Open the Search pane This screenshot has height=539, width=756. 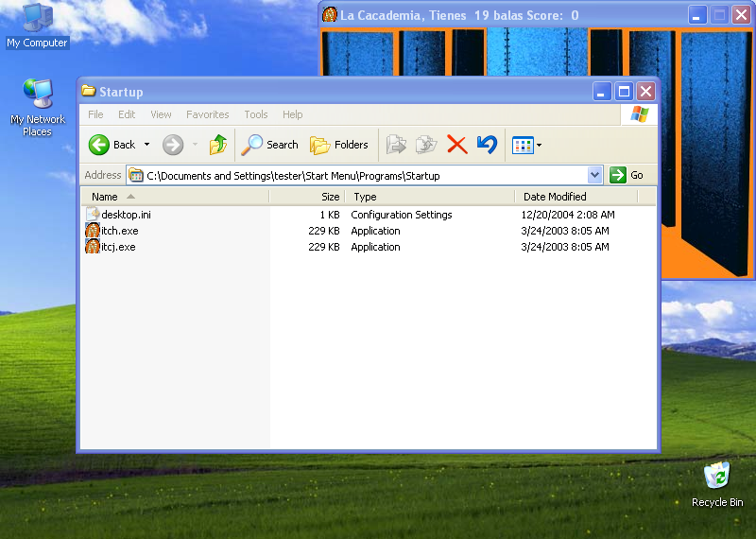pyautogui.click(x=270, y=145)
